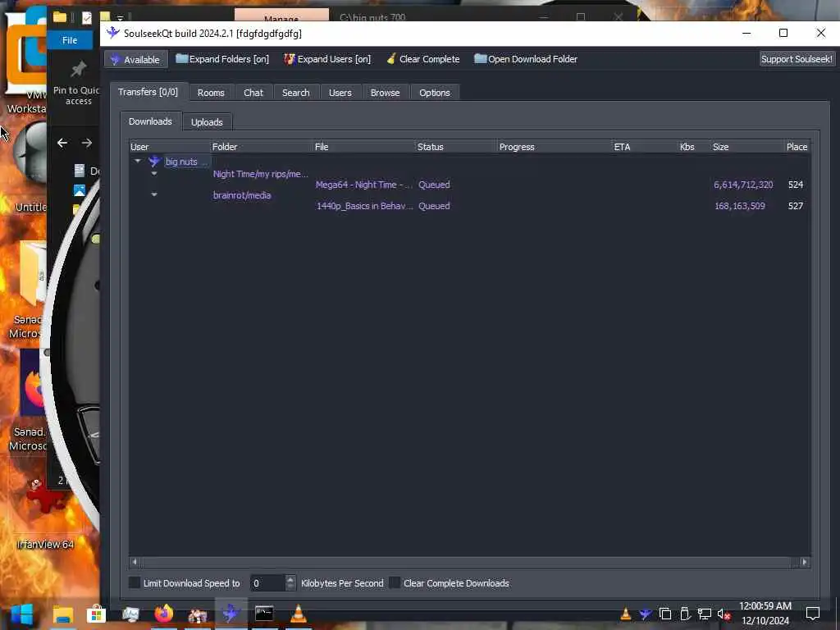840x630 pixels.
Task: Sort by Folder column header
Action: tap(262, 147)
